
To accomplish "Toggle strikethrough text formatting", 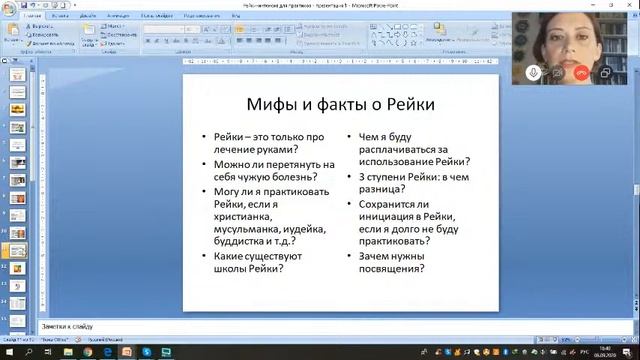I will pos(176,41).
